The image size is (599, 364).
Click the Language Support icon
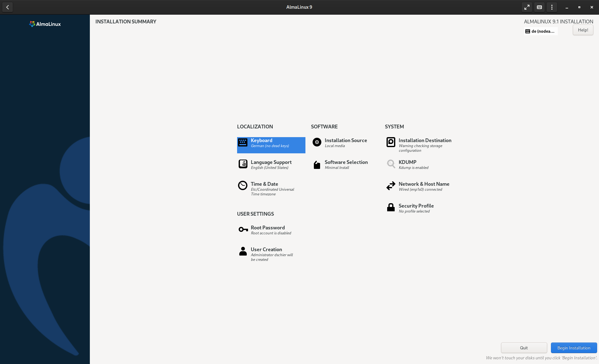pyautogui.click(x=243, y=164)
